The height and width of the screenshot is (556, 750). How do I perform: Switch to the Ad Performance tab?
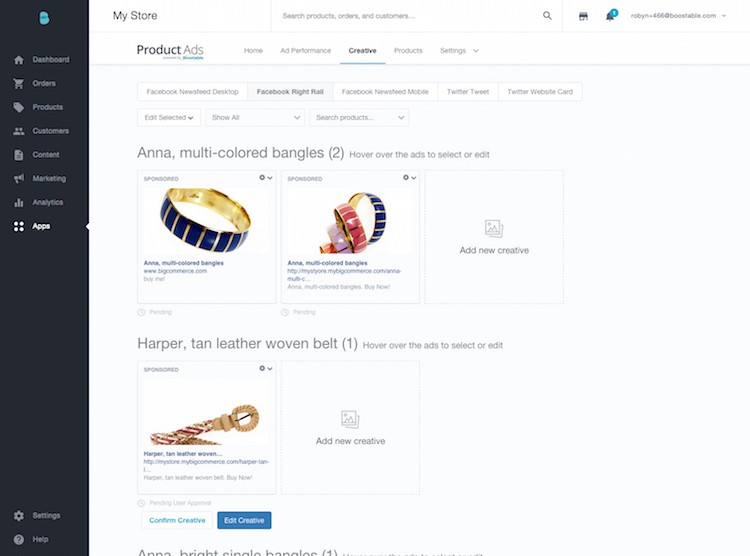306,51
